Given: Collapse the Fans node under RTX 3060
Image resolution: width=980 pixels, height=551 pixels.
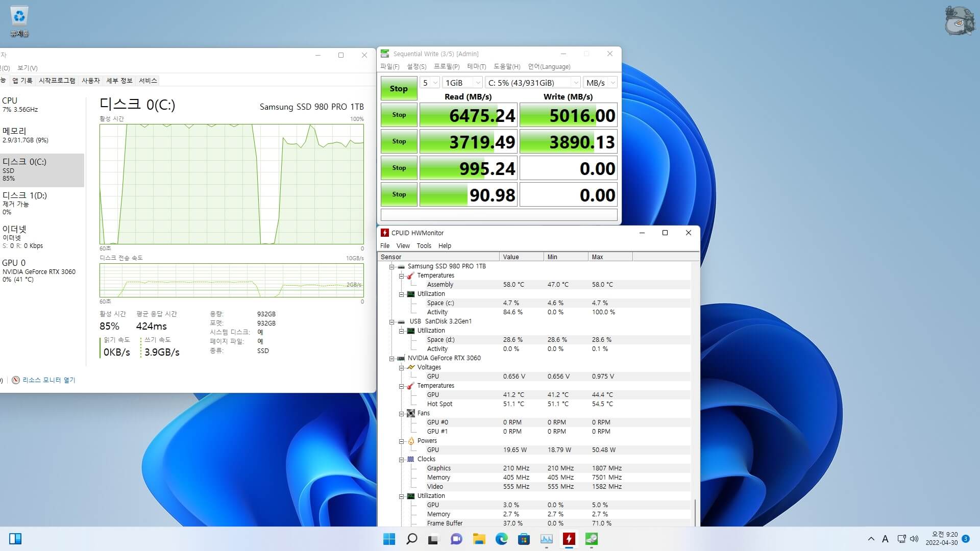Looking at the screenshot, I should (x=402, y=414).
